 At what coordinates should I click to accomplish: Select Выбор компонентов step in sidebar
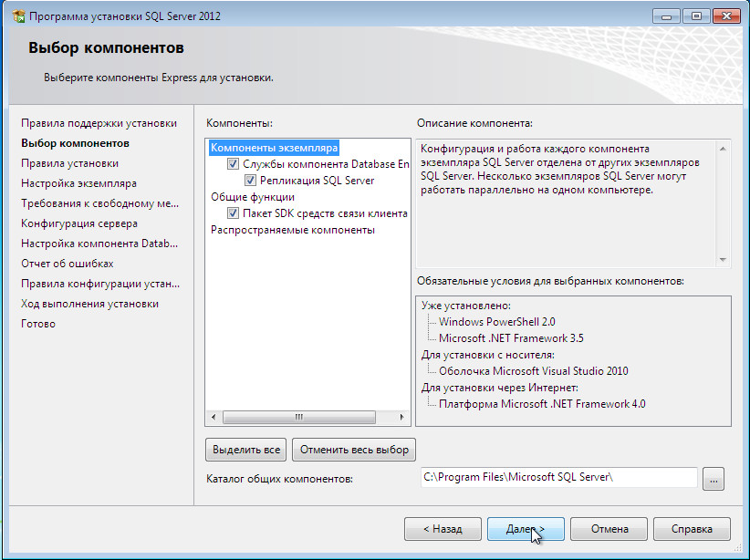click(x=75, y=143)
